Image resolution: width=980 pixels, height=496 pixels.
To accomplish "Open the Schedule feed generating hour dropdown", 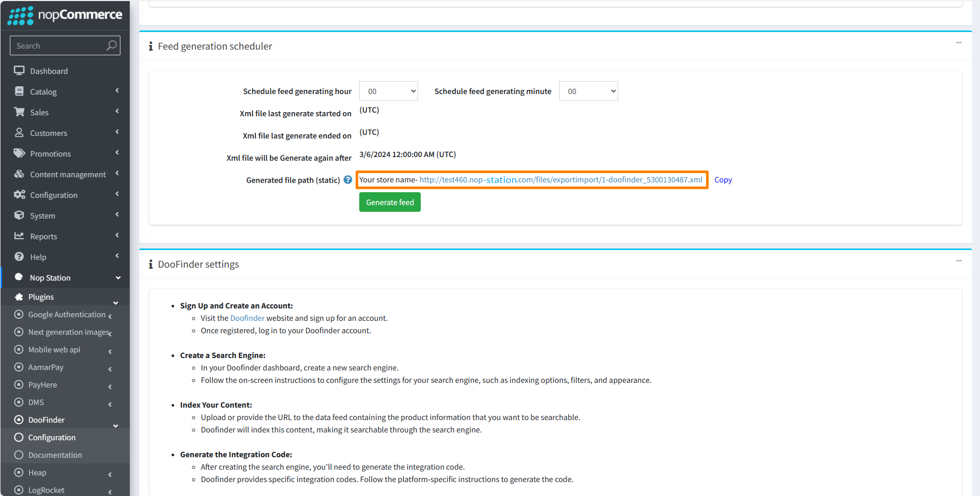I will click(x=389, y=91).
